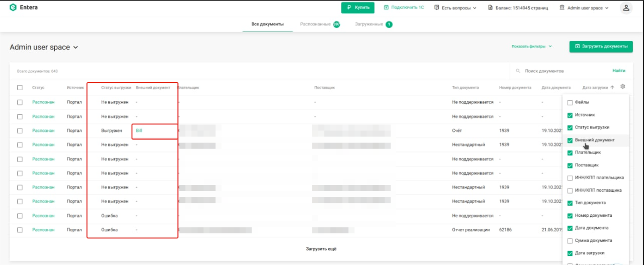Enable ИНН/КПП плательщика column
Image resolution: width=644 pixels, height=265 pixels.
coord(570,178)
